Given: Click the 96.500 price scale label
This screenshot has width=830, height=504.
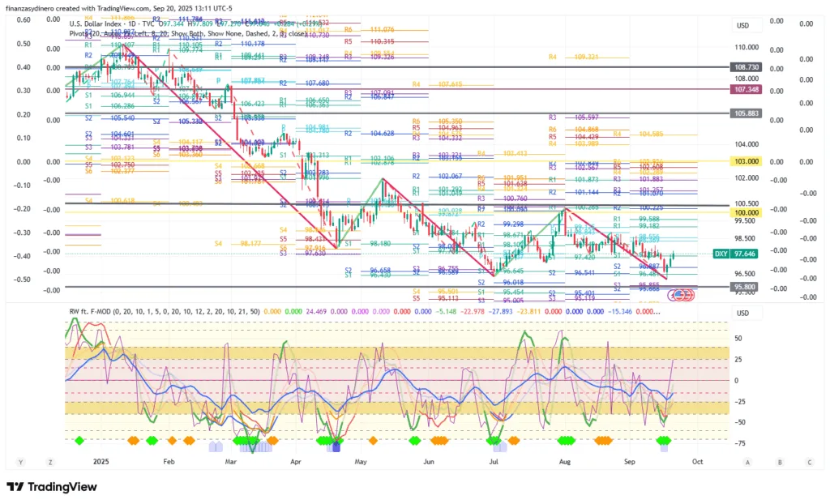Looking at the screenshot, I should click(x=747, y=274).
